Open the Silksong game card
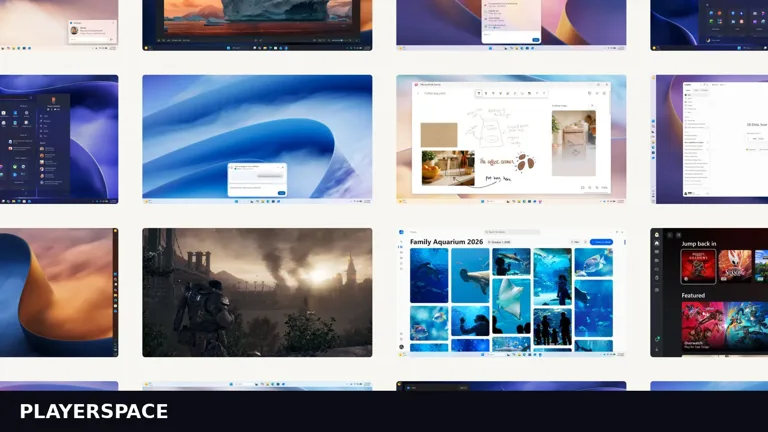 (x=735, y=266)
